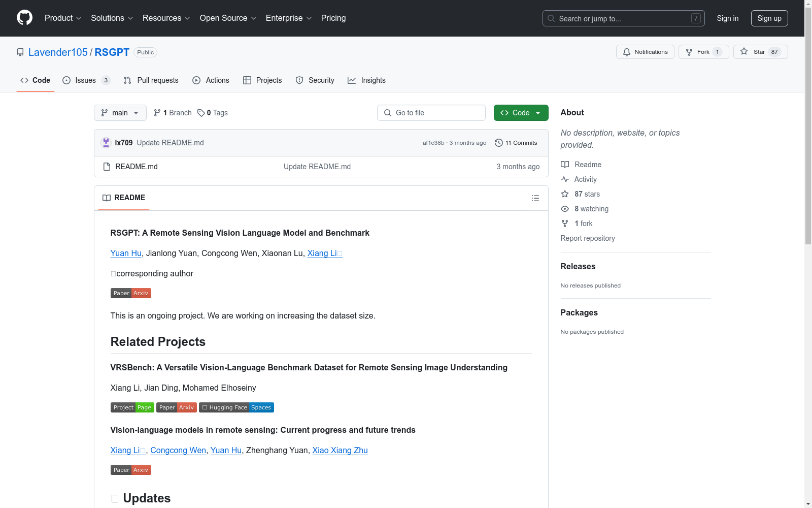
Task: Expand the Enterprise menu
Action: click(x=289, y=18)
